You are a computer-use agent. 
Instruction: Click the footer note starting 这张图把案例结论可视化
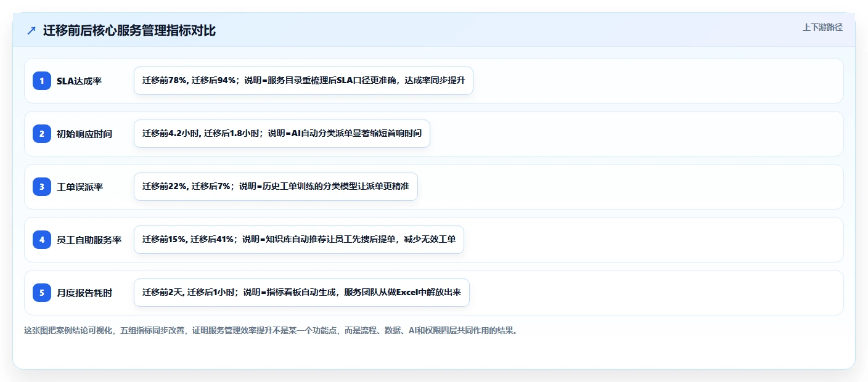pyautogui.click(x=272, y=330)
